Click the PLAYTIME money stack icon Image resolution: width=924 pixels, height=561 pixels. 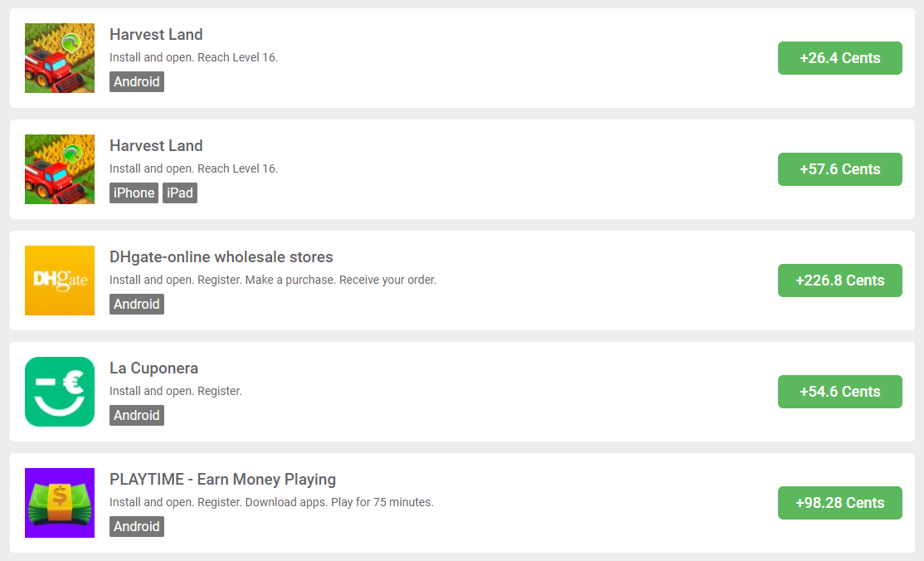coord(60,503)
